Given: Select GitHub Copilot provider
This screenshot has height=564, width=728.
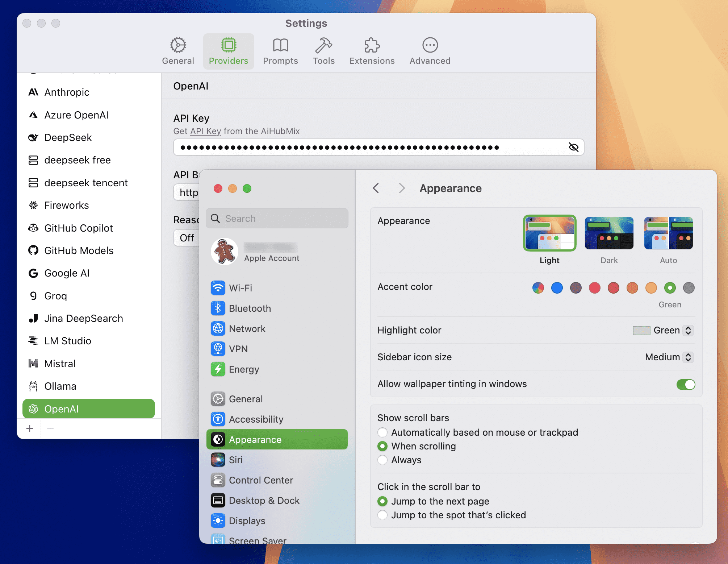Looking at the screenshot, I should pos(89,228).
